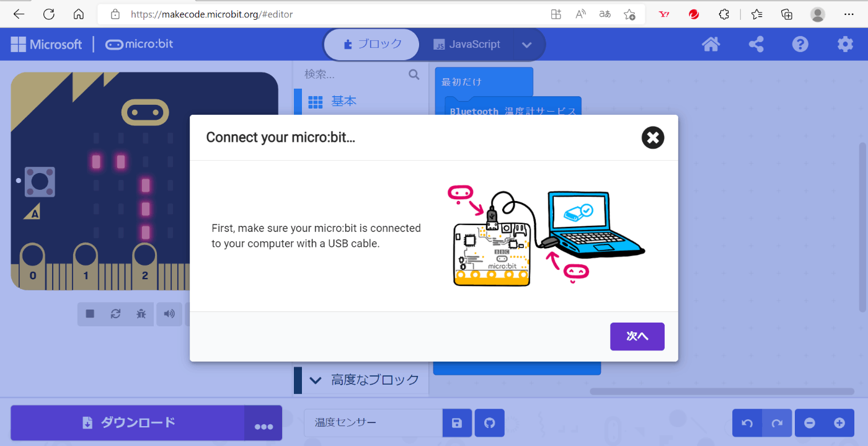Viewport: 868px width, 446px height.
Task: Expand the 高度なブロック section
Action: (x=361, y=380)
